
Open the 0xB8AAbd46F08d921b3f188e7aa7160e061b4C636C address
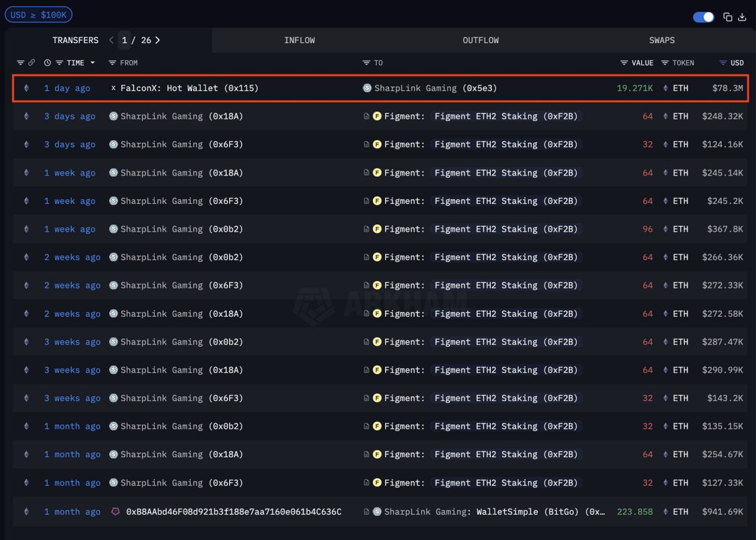tap(233, 512)
